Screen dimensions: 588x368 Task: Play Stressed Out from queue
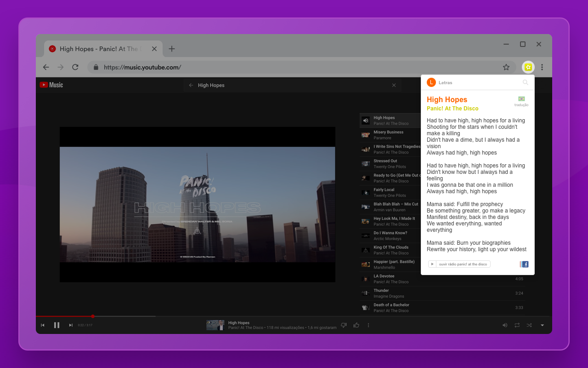[390, 164]
